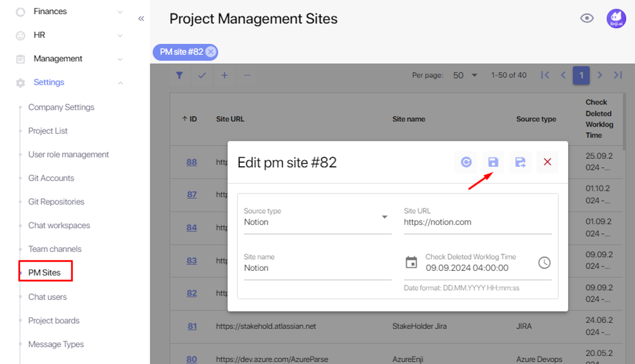This screenshot has width=635, height=364.
Task: Open Team channels in sidebar
Action: [x=55, y=249]
